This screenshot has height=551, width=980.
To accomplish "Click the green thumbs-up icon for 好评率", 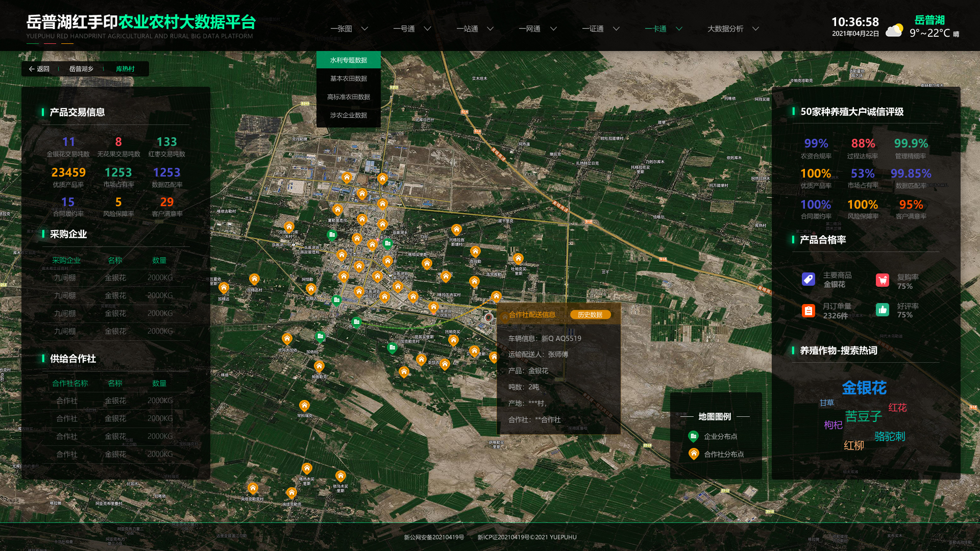I will tap(883, 310).
